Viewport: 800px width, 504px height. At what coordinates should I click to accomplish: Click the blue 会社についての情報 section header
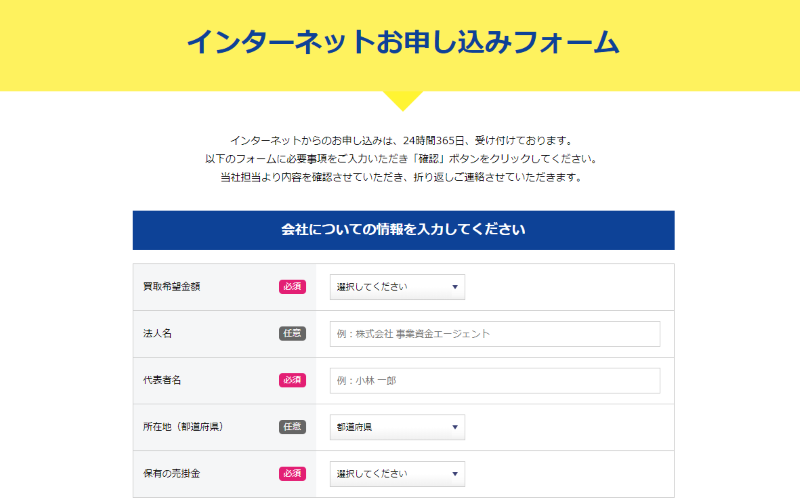404,230
